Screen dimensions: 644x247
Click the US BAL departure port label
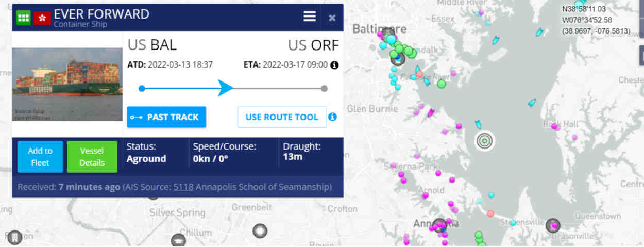pyautogui.click(x=152, y=45)
